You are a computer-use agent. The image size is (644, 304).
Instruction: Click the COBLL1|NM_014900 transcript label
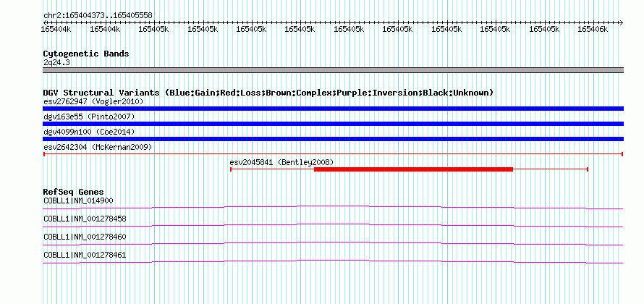pos(78,201)
